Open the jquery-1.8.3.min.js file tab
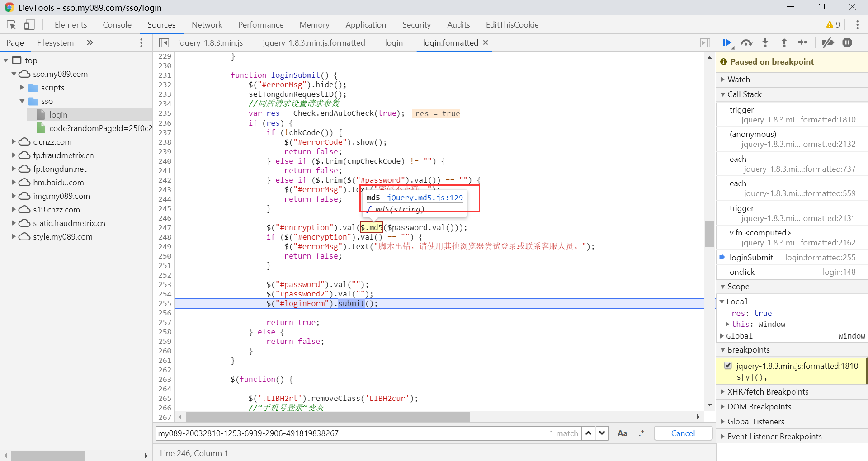 (210, 42)
